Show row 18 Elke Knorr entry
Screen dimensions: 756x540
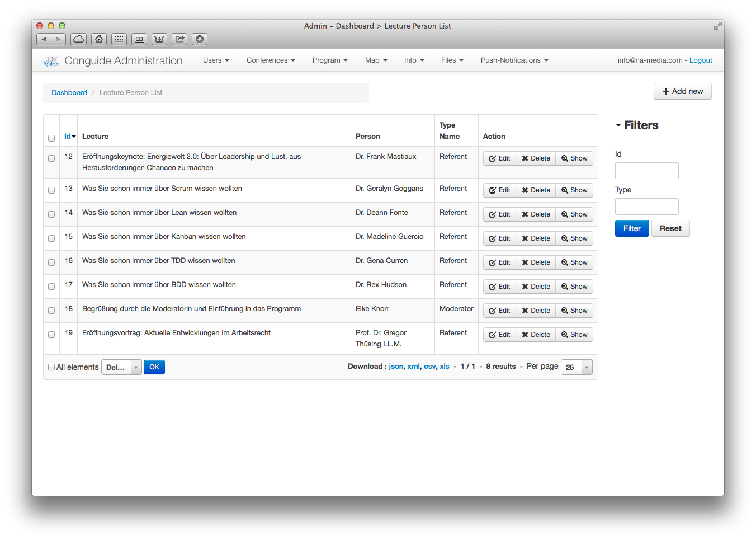pos(574,311)
